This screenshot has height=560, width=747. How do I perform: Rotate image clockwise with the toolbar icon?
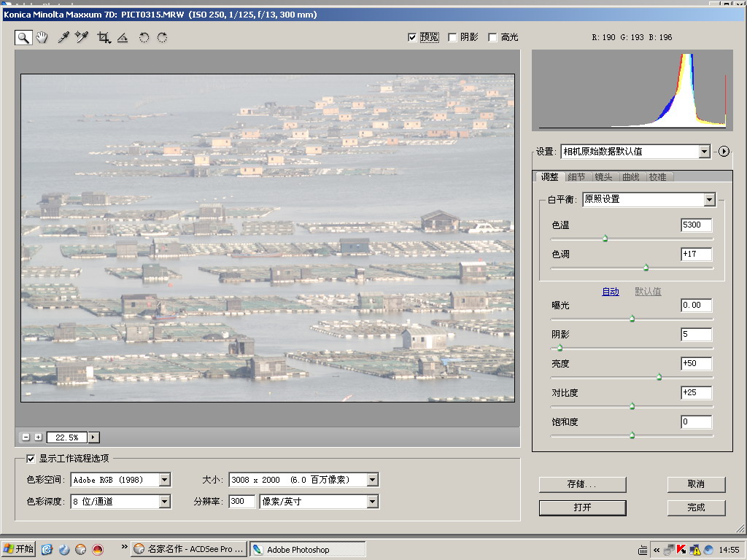tap(163, 37)
